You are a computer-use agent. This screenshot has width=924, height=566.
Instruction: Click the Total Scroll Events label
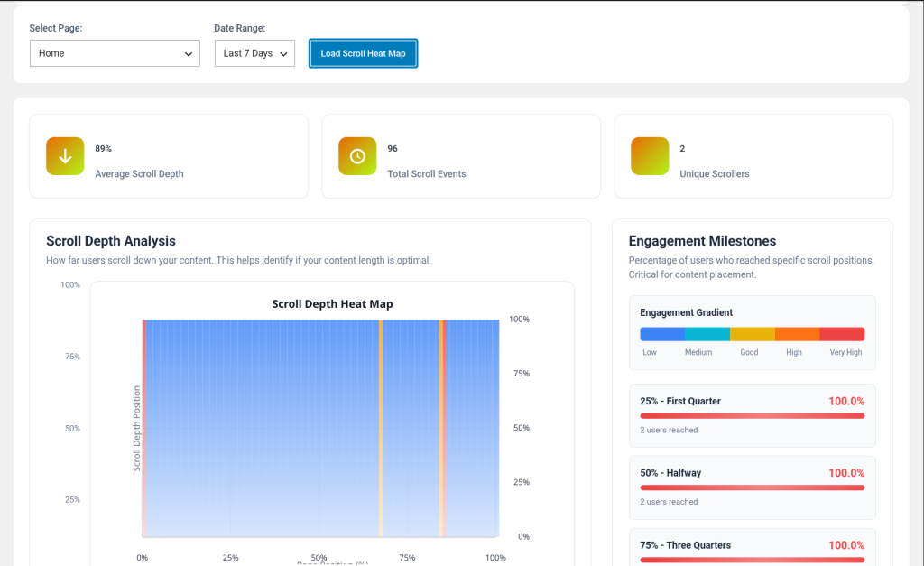point(427,174)
